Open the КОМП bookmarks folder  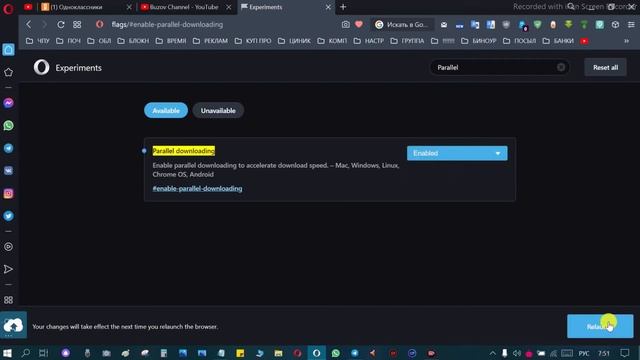[x=332, y=41]
